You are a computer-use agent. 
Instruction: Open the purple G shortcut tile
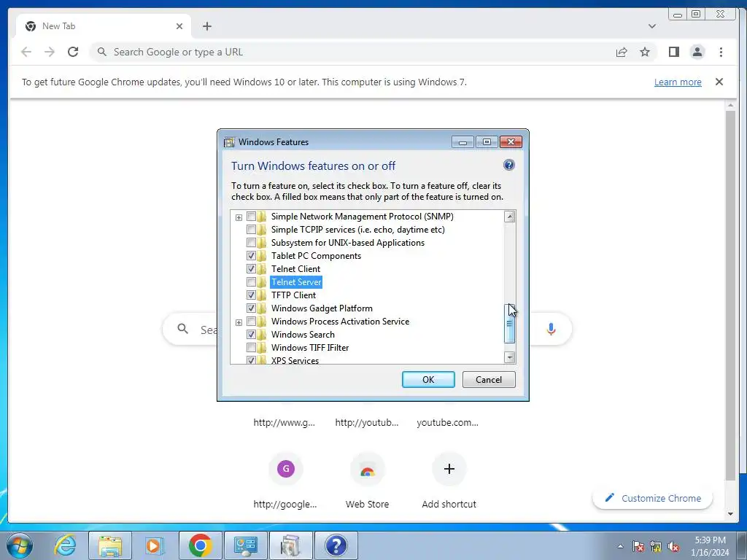point(286,469)
